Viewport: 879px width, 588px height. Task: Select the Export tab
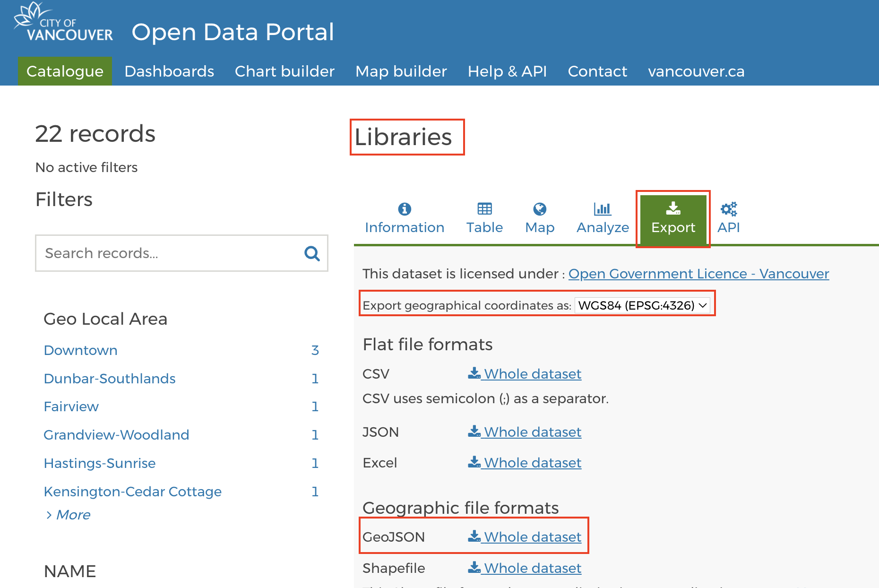(x=673, y=219)
